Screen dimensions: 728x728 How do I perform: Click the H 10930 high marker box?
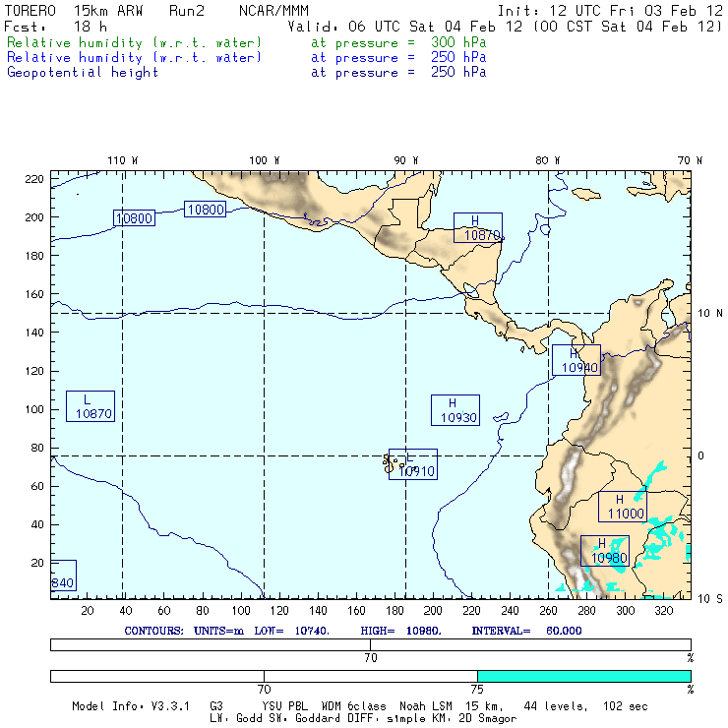455,410
